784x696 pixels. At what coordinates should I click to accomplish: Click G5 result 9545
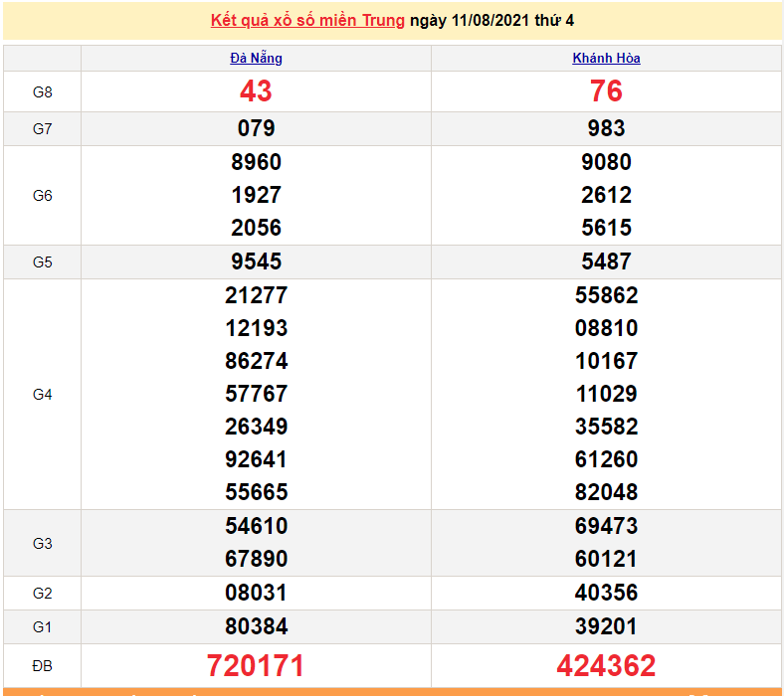pyautogui.click(x=256, y=261)
